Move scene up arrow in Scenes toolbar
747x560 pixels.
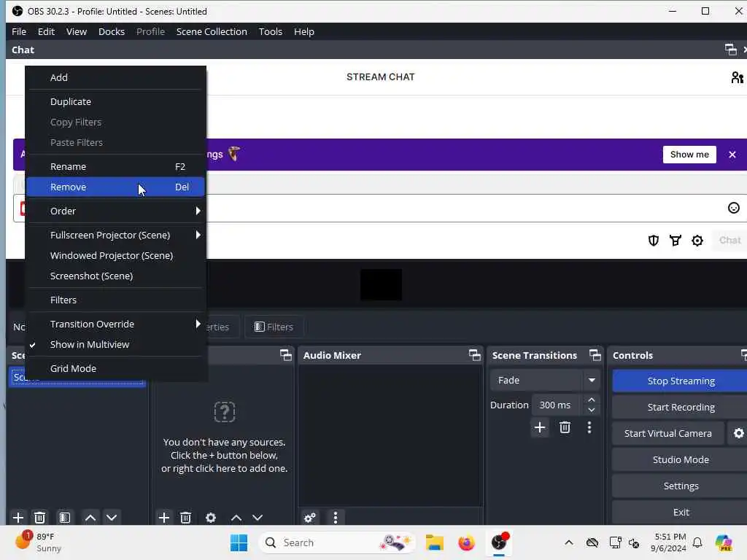tap(90, 518)
